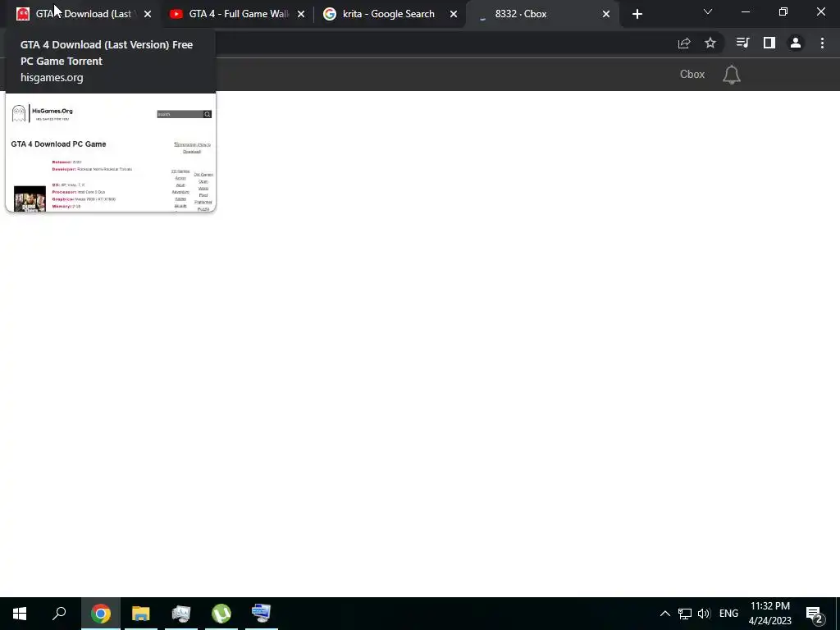Switch to the GTA 4 Download tab

tap(83, 14)
